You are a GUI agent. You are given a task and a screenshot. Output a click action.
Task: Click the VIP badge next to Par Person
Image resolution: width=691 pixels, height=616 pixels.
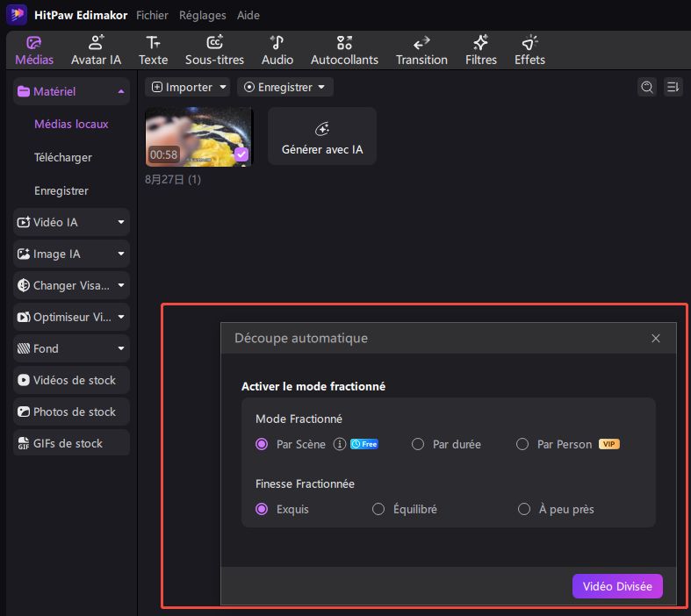point(609,444)
